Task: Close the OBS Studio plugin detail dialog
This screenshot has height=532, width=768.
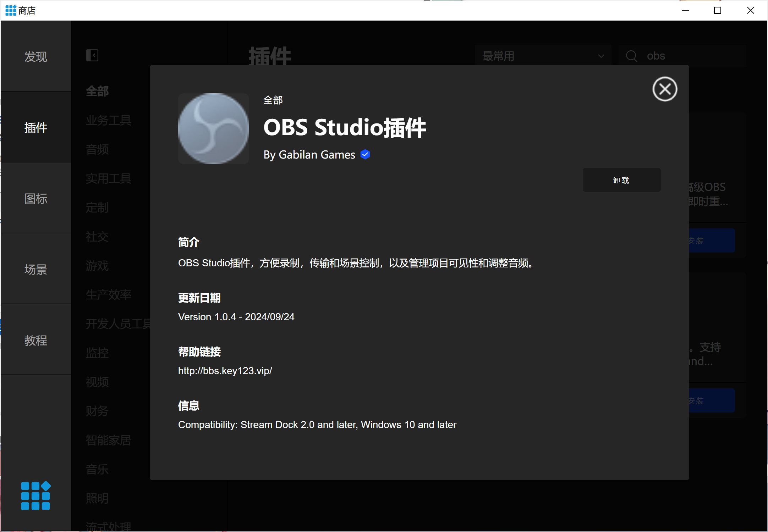Action: click(x=665, y=89)
